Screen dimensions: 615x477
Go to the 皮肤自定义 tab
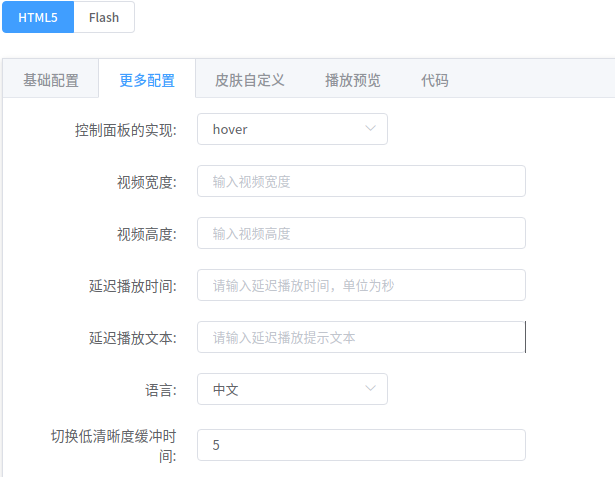(x=249, y=80)
